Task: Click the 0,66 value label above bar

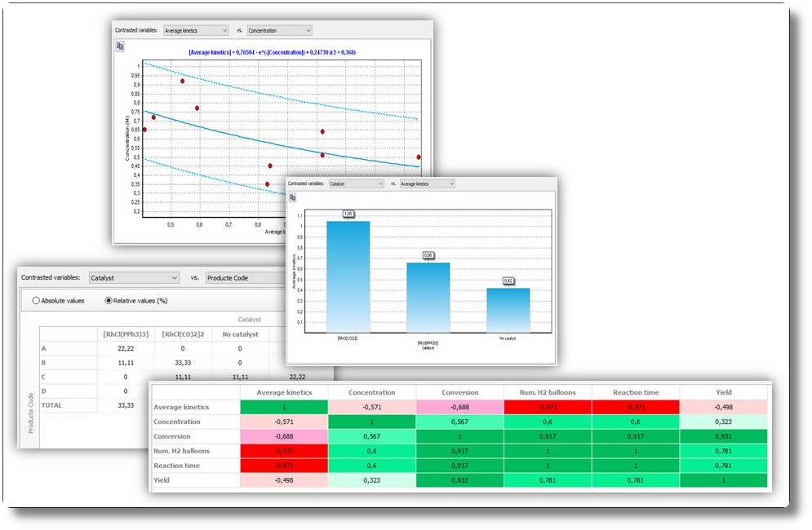Action: tap(428, 255)
